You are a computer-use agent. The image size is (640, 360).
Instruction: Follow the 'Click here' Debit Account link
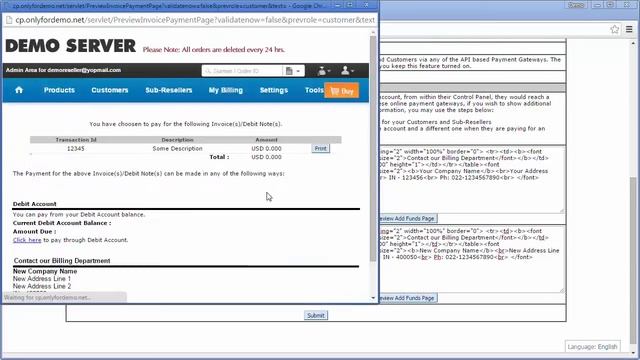coord(27,240)
